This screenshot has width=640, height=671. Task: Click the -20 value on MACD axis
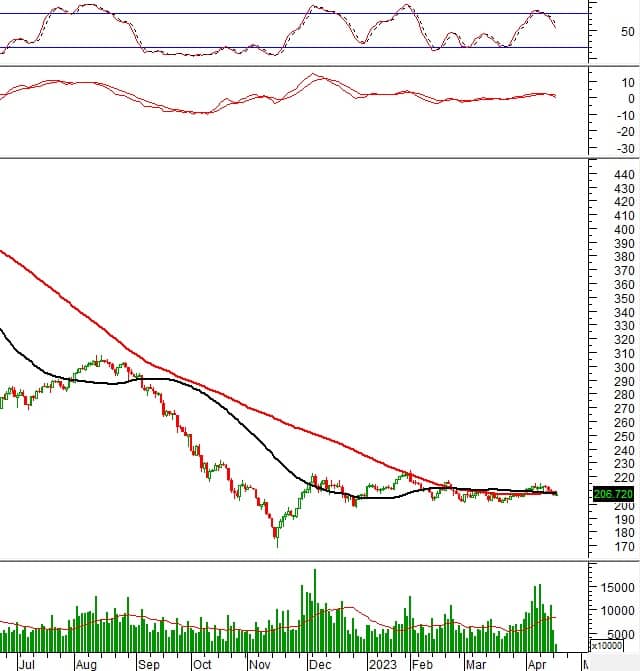[625, 132]
